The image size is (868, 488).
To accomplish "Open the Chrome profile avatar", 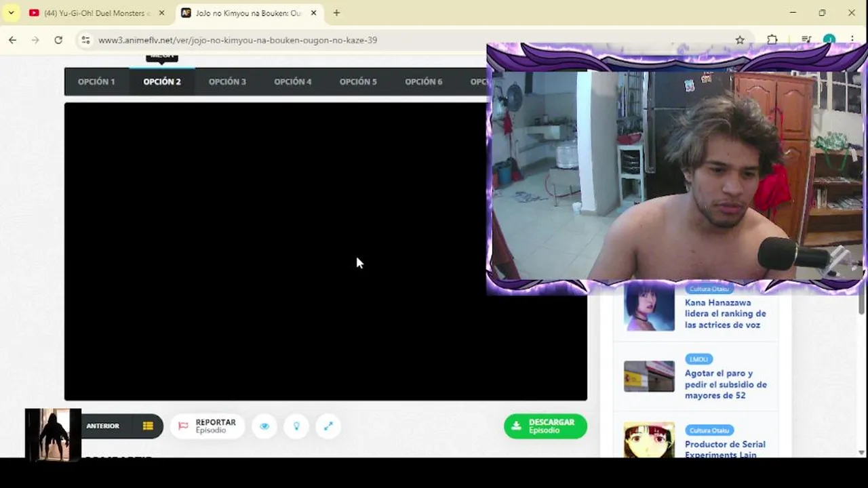I will 829,40.
